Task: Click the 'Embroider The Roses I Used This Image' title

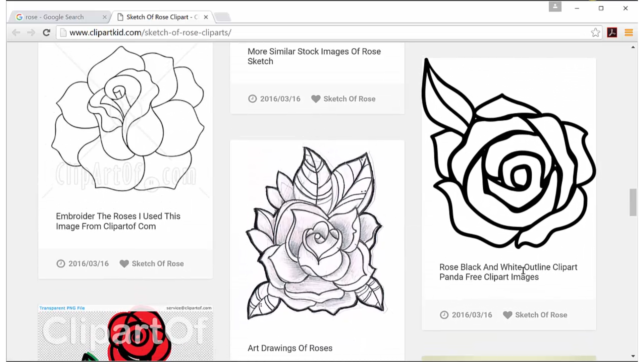Action: [x=118, y=221]
